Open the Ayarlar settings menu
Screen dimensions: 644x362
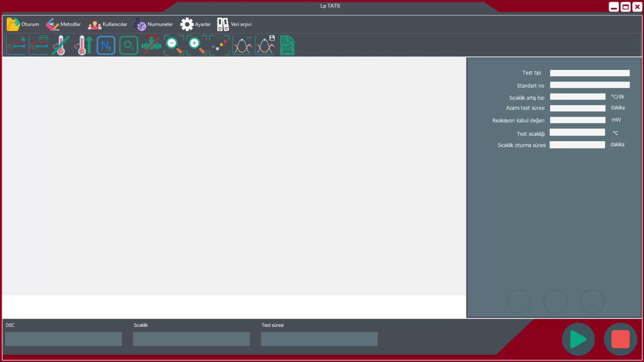point(196,24)
